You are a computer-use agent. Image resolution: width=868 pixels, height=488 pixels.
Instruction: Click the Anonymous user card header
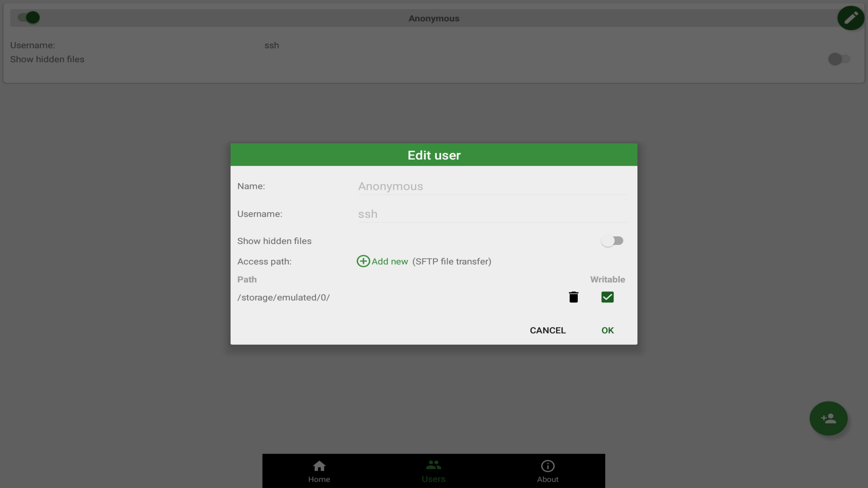click(x=434, y=18)
